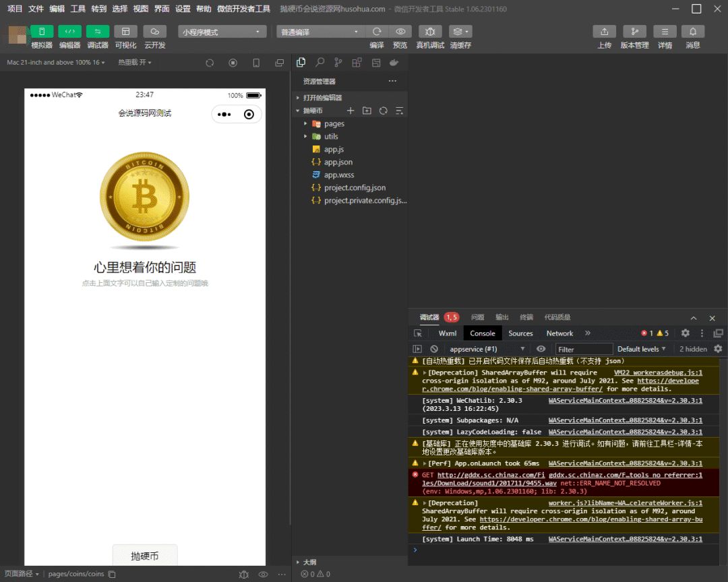Viewport: 728px width, 582px height.
Task: Switch to the 问题 panel tab
Action: coord(477,317)
